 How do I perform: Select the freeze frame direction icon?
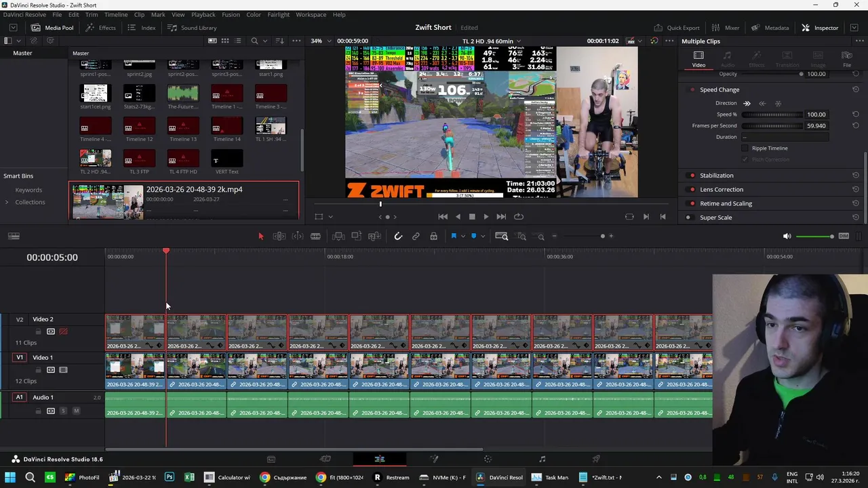pyautogui.click(x=778, y=103)
